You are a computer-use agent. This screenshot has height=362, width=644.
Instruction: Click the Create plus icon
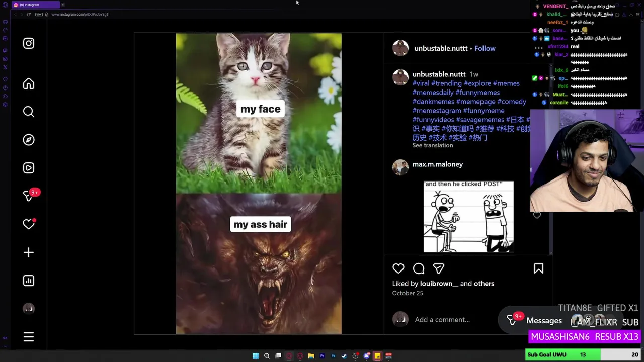pyautogui.click(x=29, y=252)
